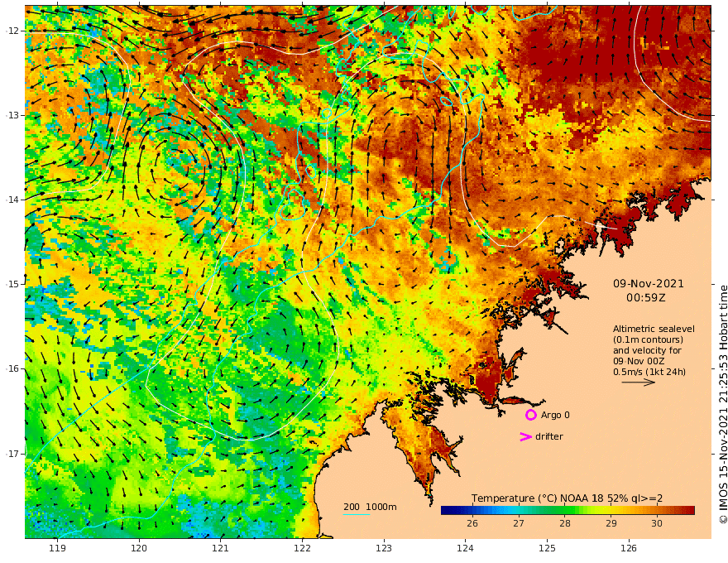Viewport: 728px width, 563px height.
Task: Click the 'drifter' legend label
Action: [548, 436]
